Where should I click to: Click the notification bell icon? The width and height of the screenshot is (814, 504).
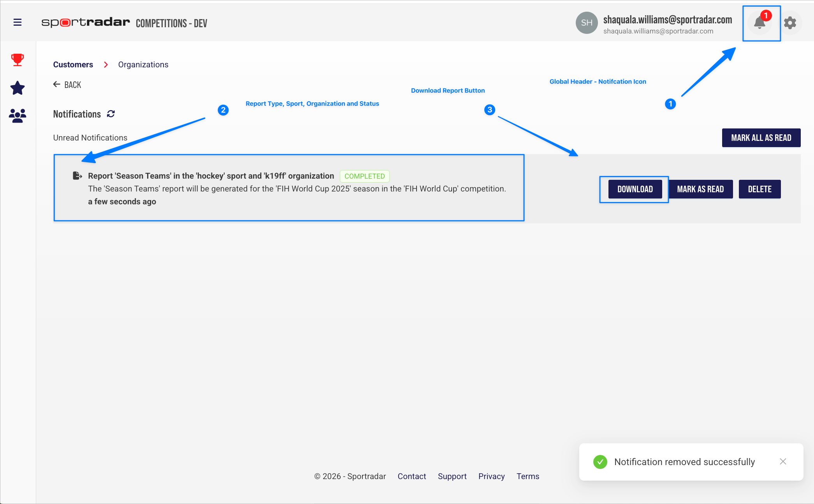pos(759,23)
